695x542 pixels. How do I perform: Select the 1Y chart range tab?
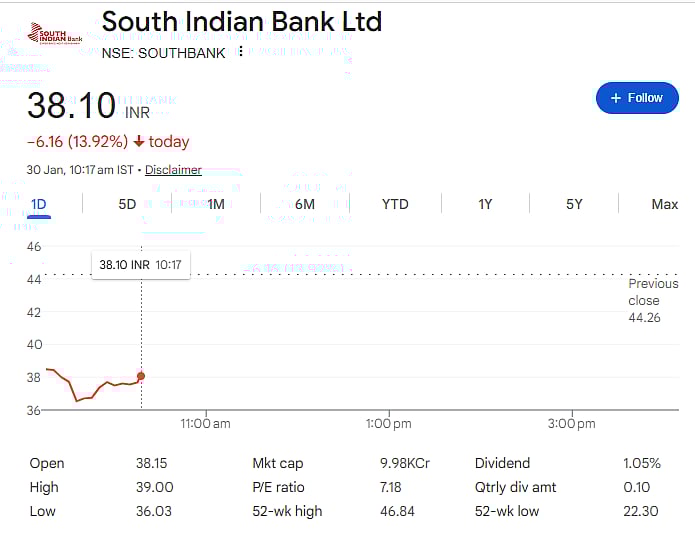(485, 204)
